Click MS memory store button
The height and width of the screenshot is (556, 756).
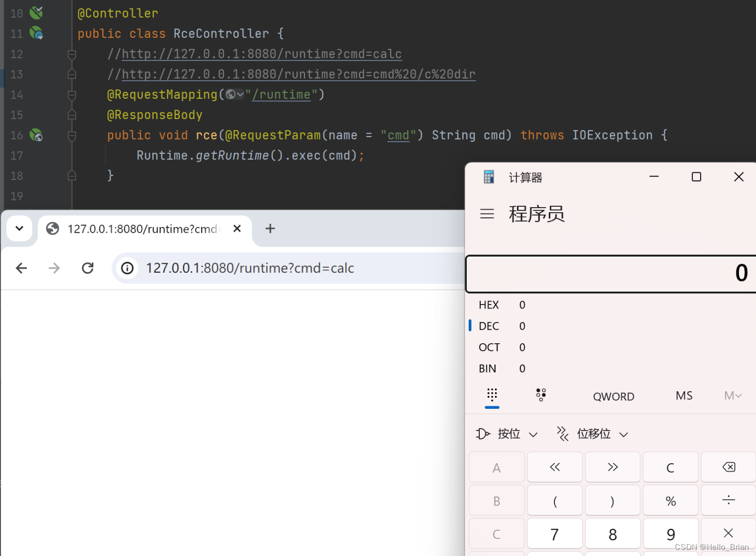point(684,396)
